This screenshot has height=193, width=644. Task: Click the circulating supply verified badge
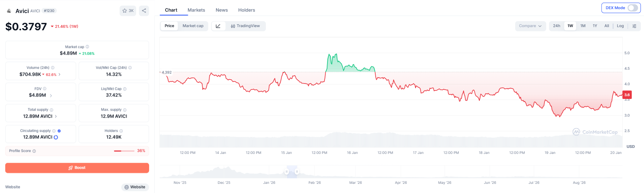coord(59,131)
